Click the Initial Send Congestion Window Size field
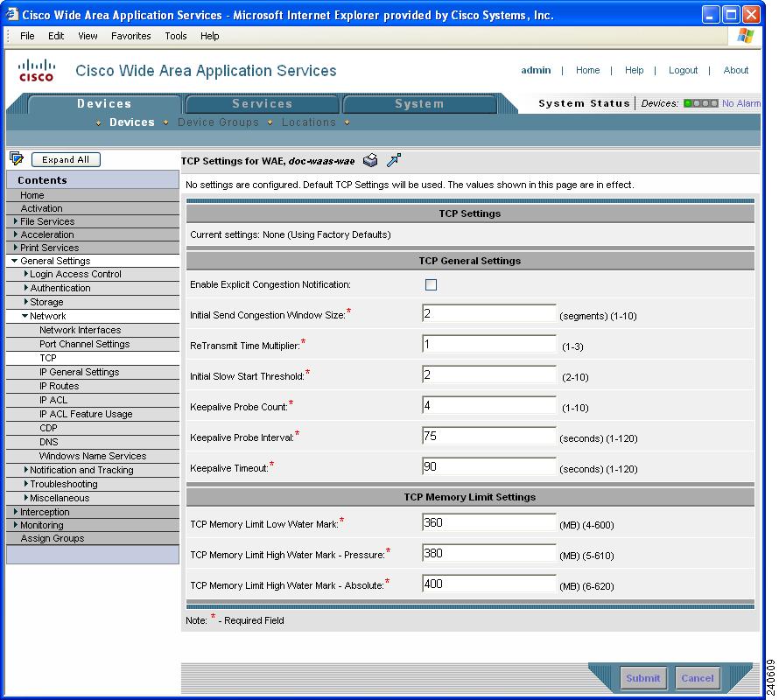Viewport: 779px width, 700px height. pyautogui.click(x=490, y=313)
